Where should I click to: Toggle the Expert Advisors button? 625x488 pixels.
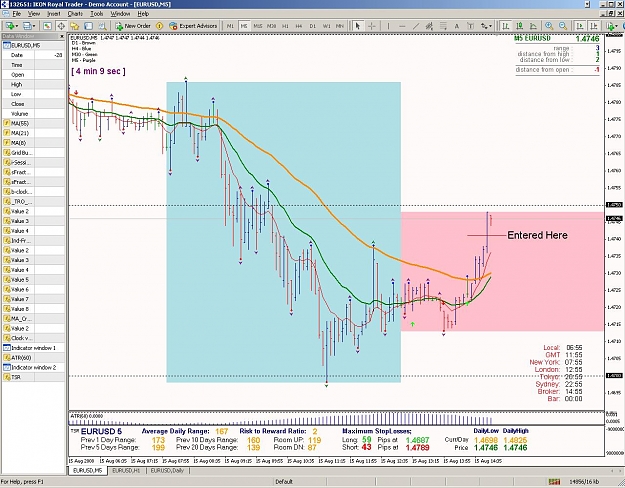click(x=193, y=26)
